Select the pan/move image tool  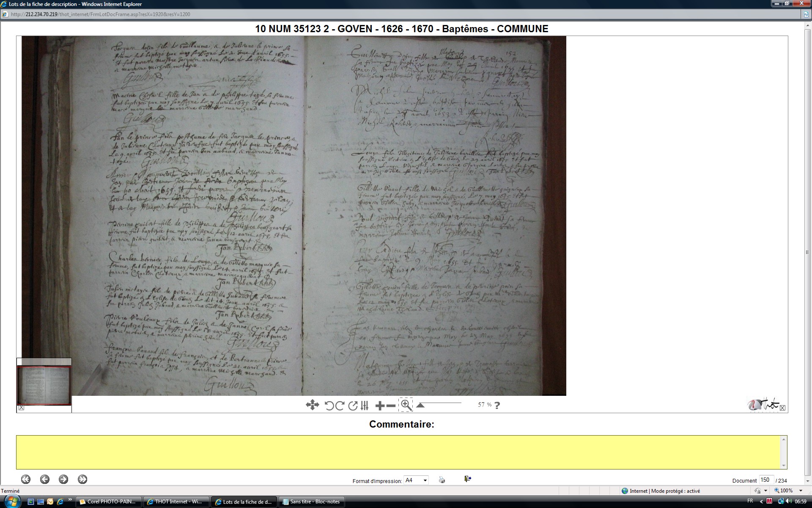pyautogui.click(x=312, y=405)
